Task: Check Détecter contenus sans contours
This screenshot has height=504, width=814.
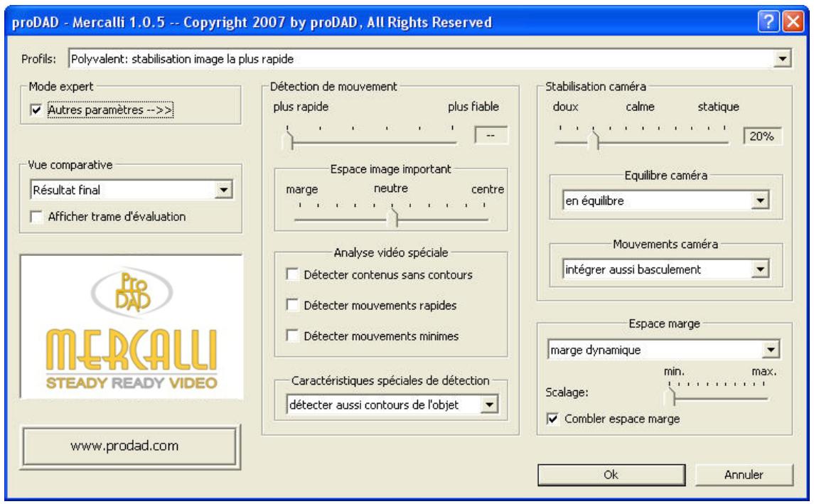Action: [x=292, y=274]
